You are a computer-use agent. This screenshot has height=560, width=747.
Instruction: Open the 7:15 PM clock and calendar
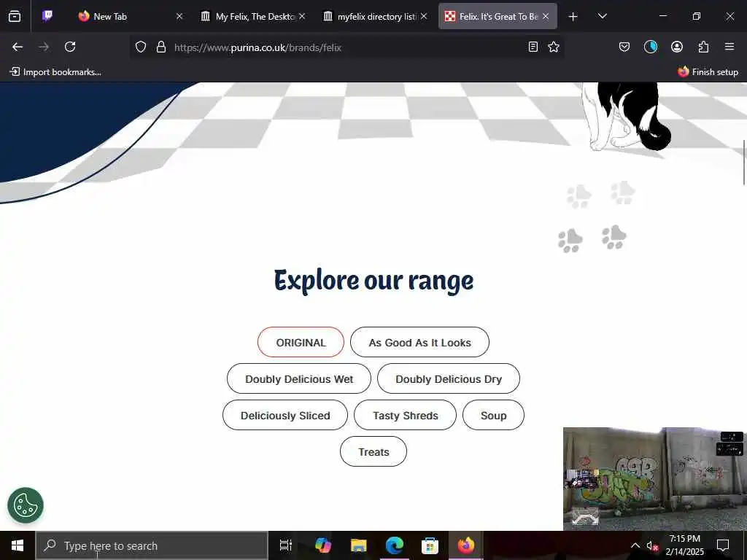pyautogui.click(x=684, y=545)
